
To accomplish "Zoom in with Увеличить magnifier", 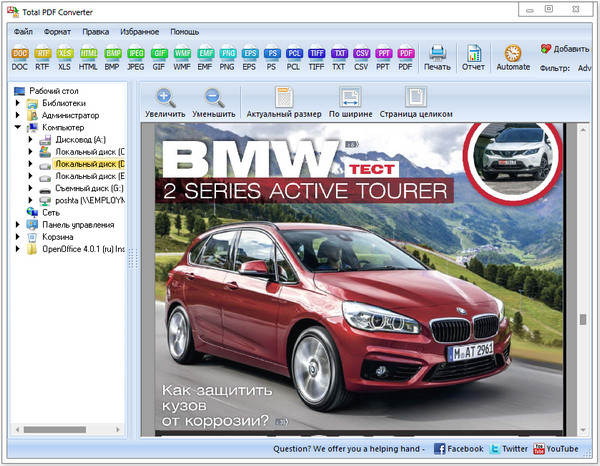I will (x=165, y=103).
